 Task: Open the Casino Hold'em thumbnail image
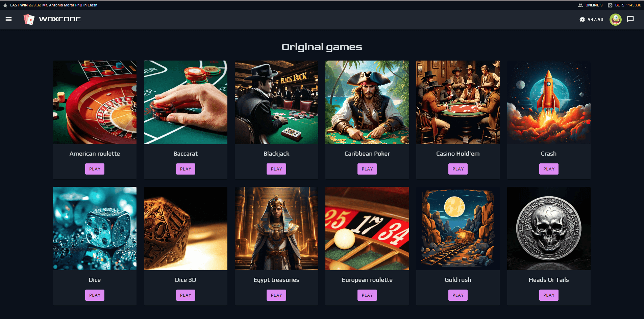pos(458,102)
